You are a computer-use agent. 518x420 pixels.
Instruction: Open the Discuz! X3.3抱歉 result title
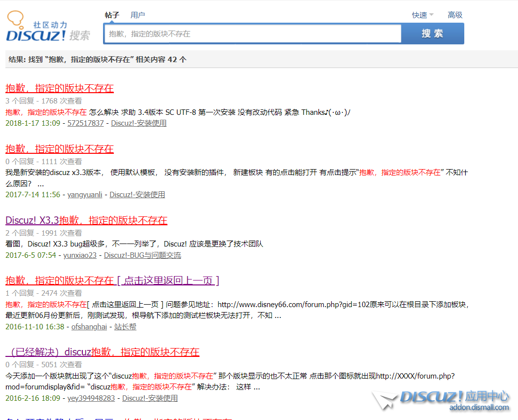point(86,221)
